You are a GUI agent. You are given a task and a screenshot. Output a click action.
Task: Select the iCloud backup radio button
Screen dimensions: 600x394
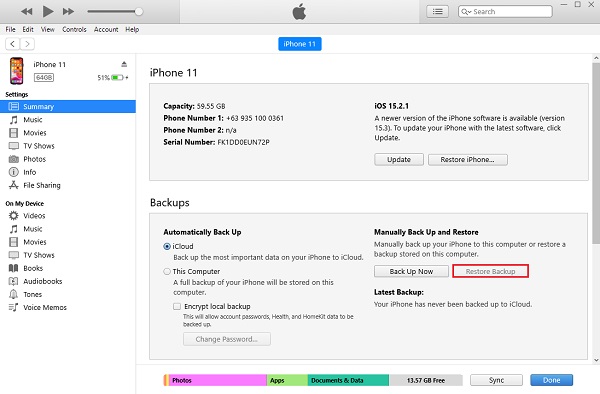coord(167,246)
